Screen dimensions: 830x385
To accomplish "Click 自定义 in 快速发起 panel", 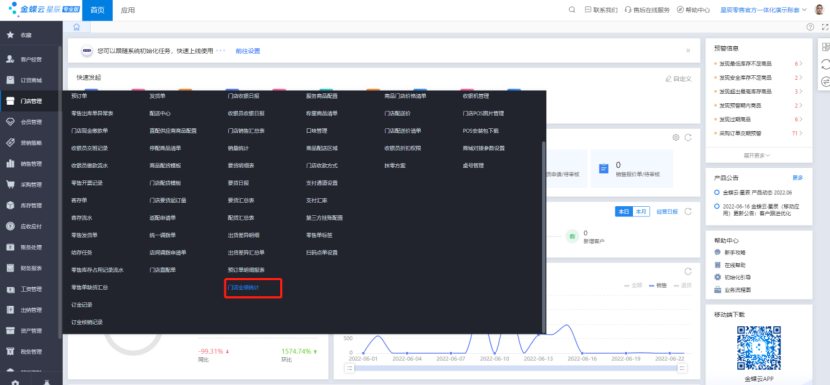I will coord(679,78).
